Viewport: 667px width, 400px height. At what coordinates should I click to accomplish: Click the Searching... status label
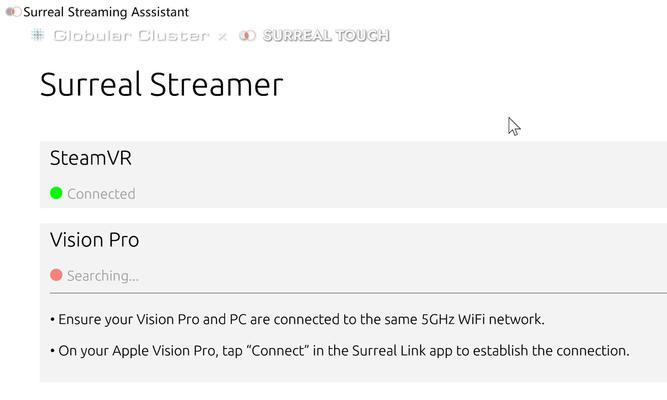(x=103, y=276)
